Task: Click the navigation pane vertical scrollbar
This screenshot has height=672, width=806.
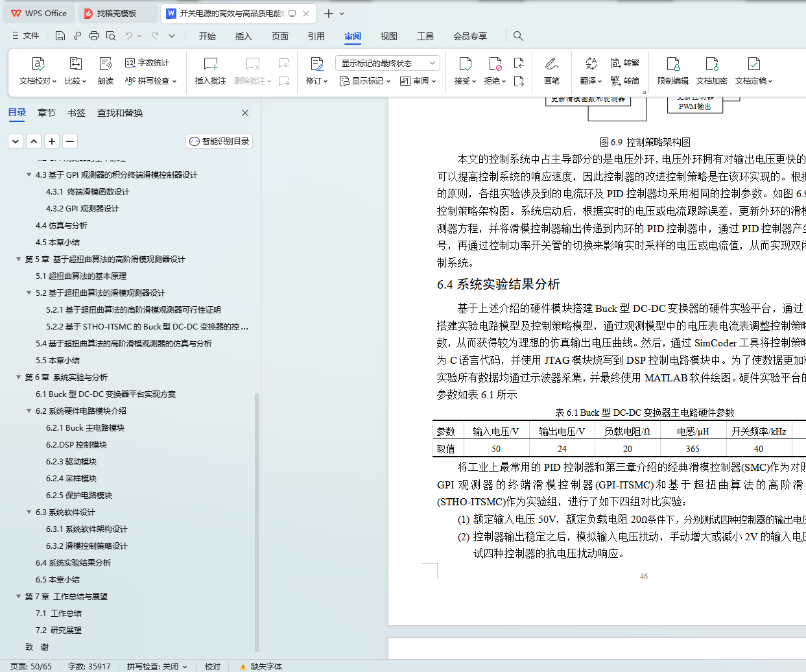Action: pos(257,522)
